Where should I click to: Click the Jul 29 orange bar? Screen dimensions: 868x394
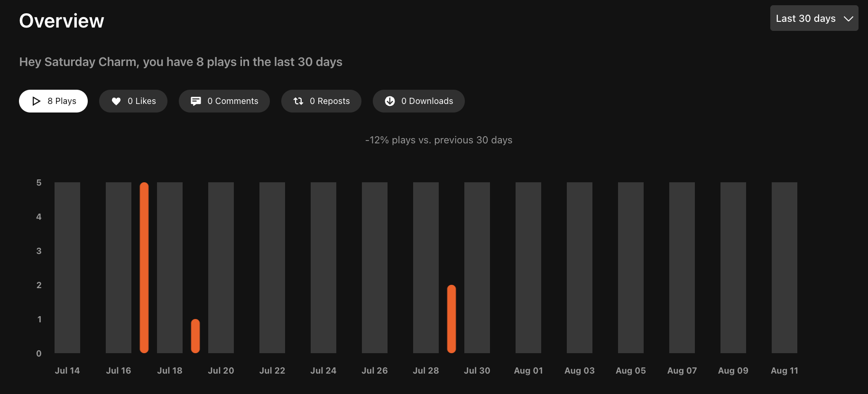tap(451, 318)
